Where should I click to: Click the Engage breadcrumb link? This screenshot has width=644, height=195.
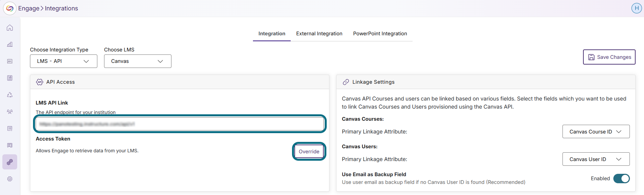tap(29, 8)
